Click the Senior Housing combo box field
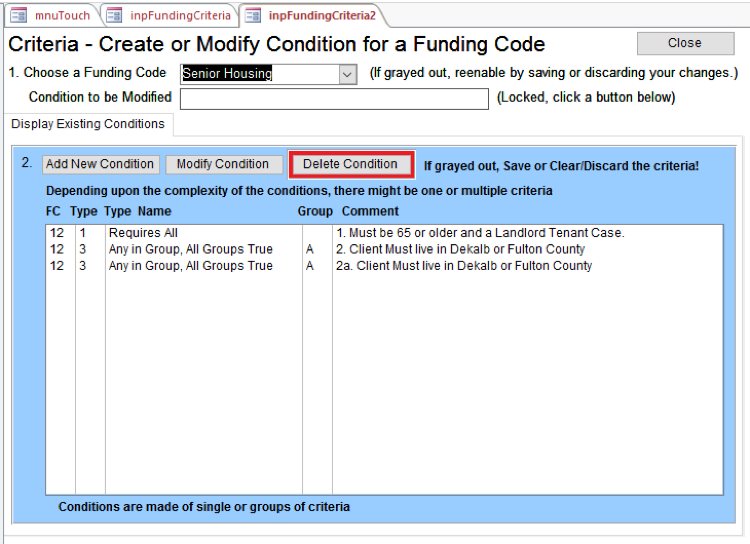750x544 pixels. (258, 74)
